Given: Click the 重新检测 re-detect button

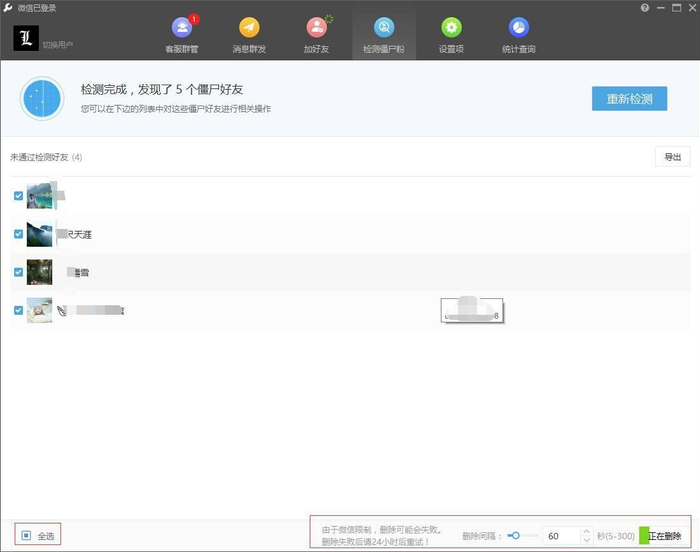Looking at the screenshot, I should tap(629, 99).
